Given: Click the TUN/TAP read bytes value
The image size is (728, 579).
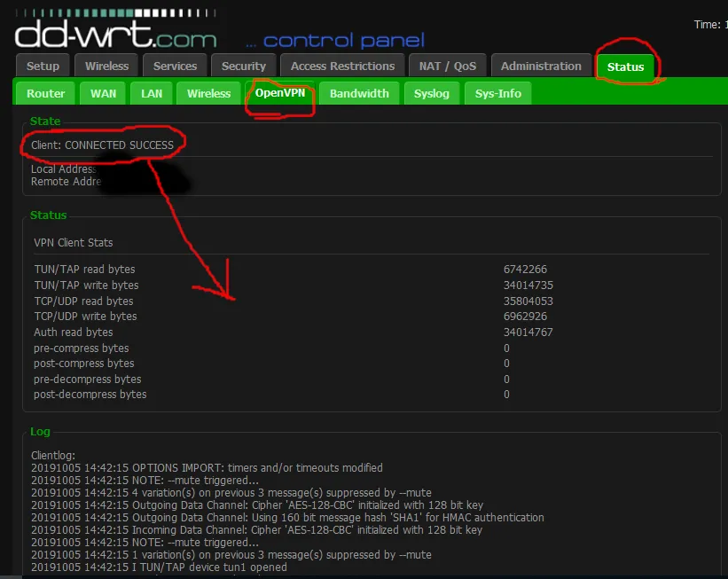Looking at the screenshot, I should coord(525,270).
